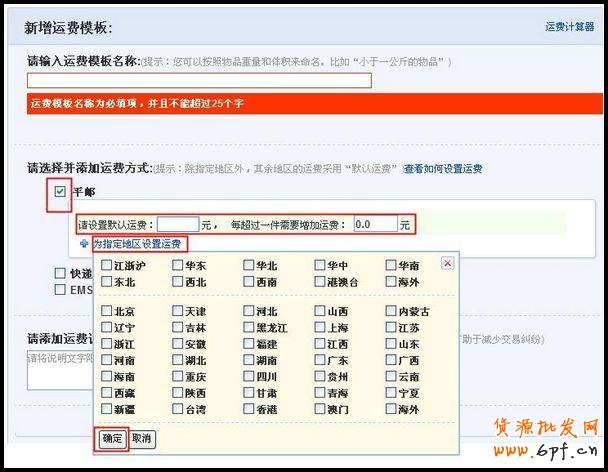Click the 默认运费 amount input box
This screenshot has width=608, height=472.
tap(178, 225)
